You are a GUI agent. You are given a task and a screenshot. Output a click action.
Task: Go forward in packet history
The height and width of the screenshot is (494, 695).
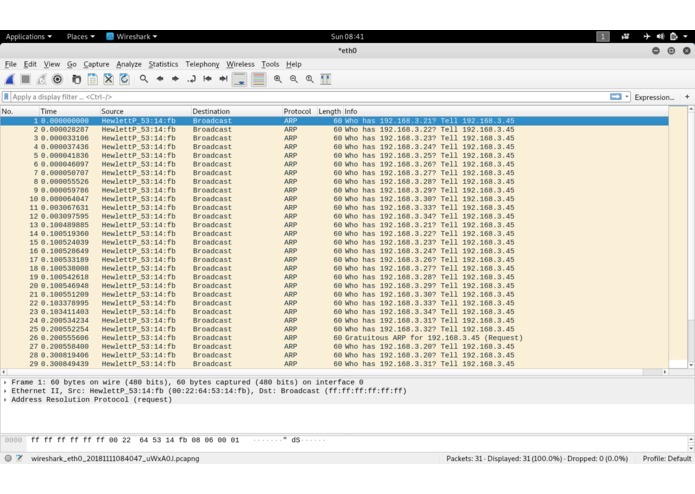[176, 79]
